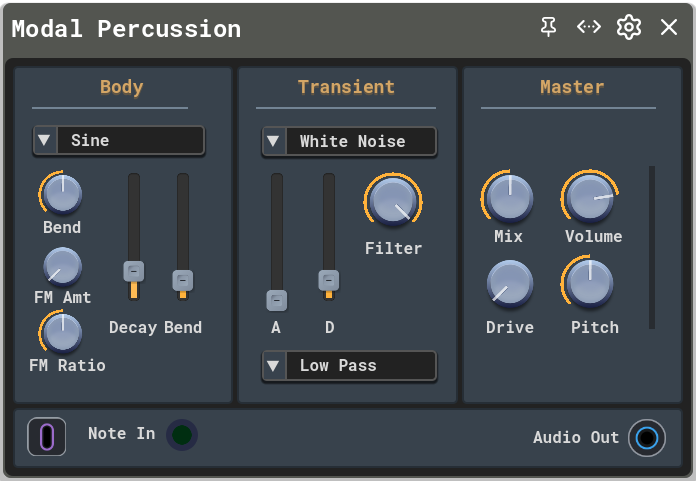The width and height of the screenshot is (696, 481).
Task: Toggle the window width arrows icon
Action: [589, 27]
